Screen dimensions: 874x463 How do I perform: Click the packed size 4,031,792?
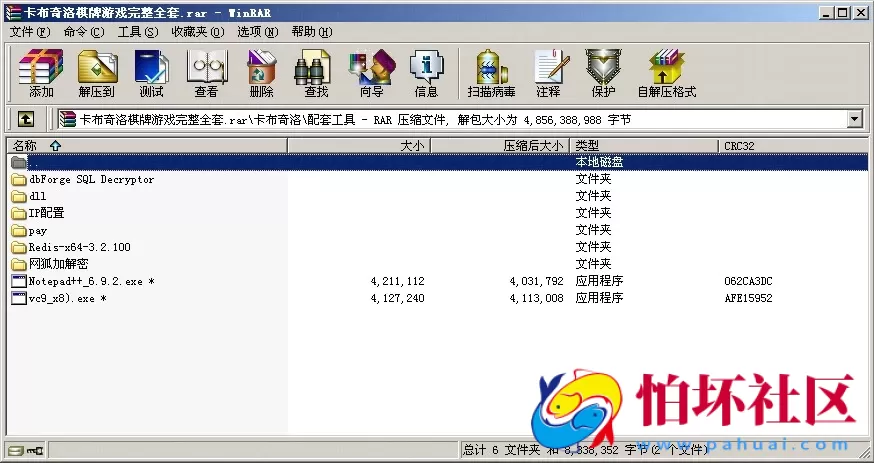point(537,281)
